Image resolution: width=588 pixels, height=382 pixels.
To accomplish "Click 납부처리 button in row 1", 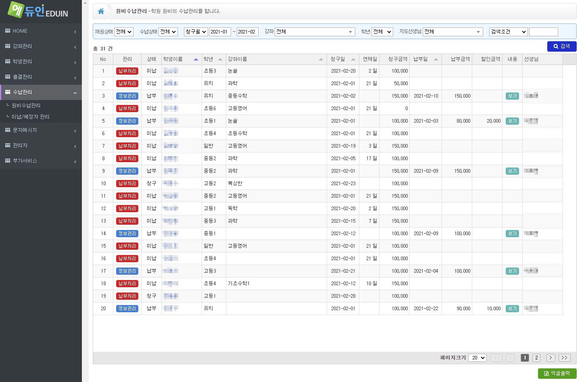I will [x=127, y=71].
